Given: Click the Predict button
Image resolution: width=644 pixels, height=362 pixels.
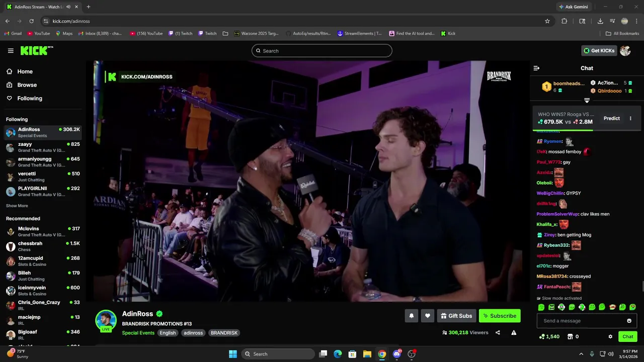Looking at the screenshot, I should pyautogui.click(x=612, y=119).
